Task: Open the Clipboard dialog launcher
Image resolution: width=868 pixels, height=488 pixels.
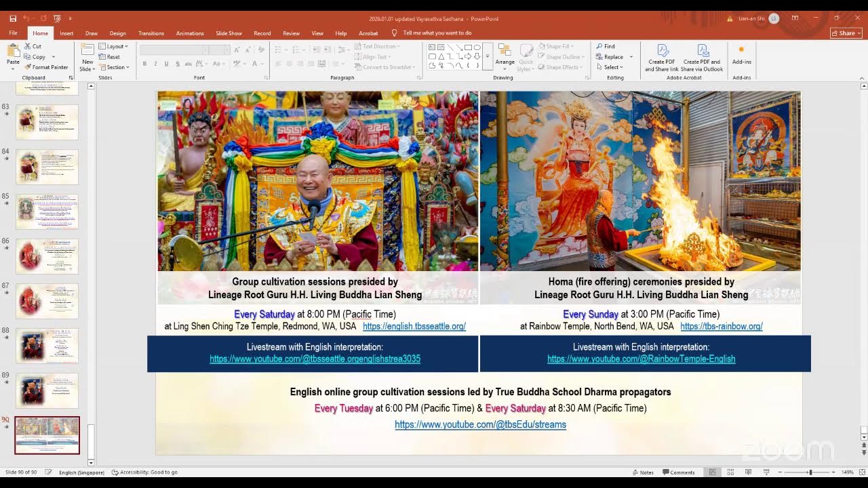Action: coord(71,78)
